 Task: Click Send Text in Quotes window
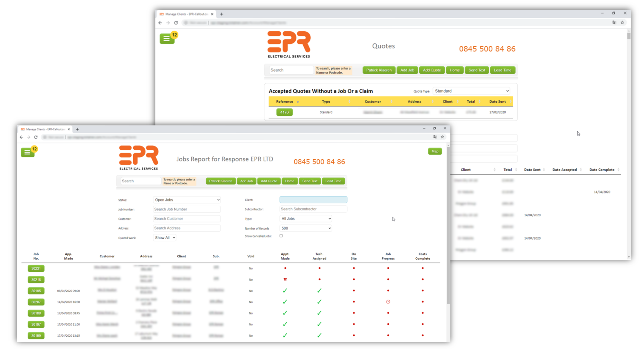477,70
